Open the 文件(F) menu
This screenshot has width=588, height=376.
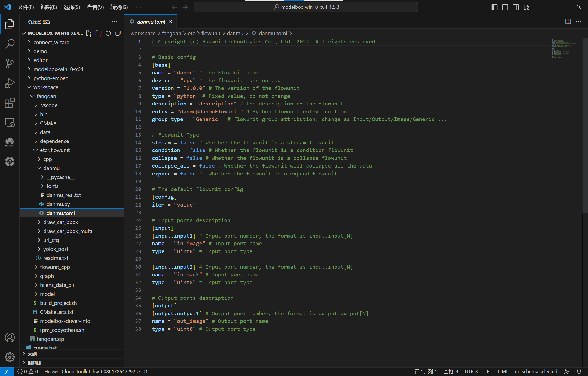click(26, 7)
